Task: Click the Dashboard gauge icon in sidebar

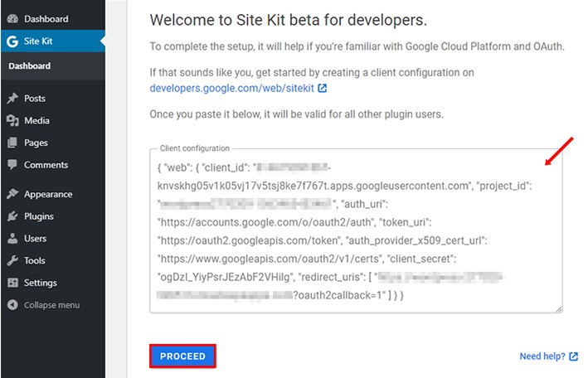Action: (12, 19)
